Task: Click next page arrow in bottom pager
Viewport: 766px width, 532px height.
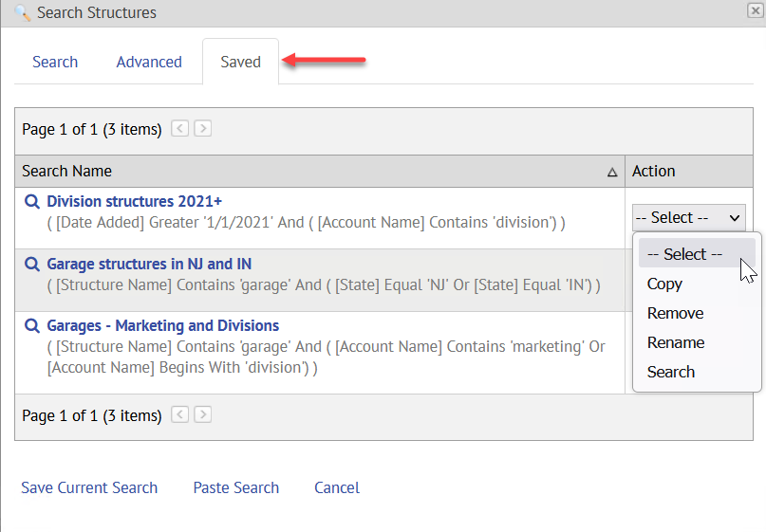Action: pyautogui.click(x=203, y=414)
